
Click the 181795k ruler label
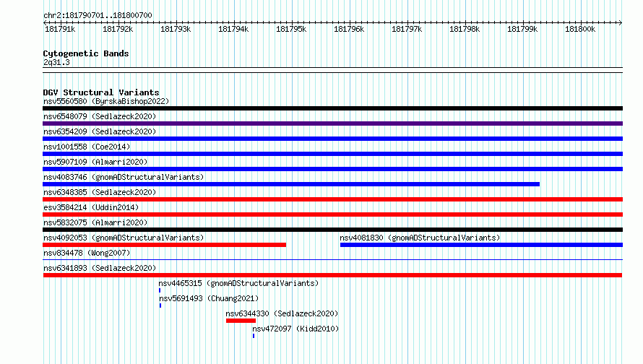coord(291,29)
